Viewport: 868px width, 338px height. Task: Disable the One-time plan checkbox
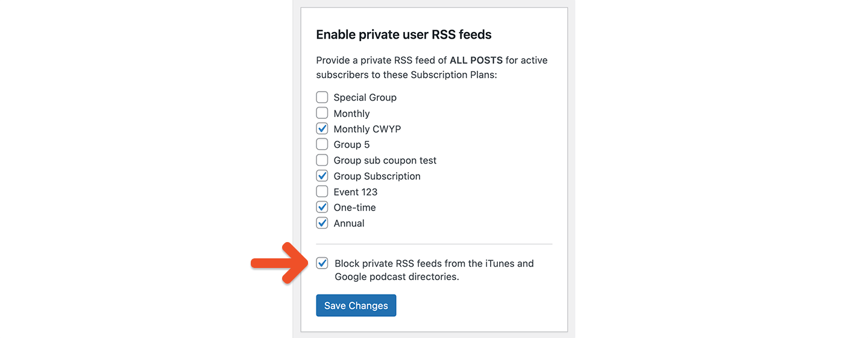(322, 207)
